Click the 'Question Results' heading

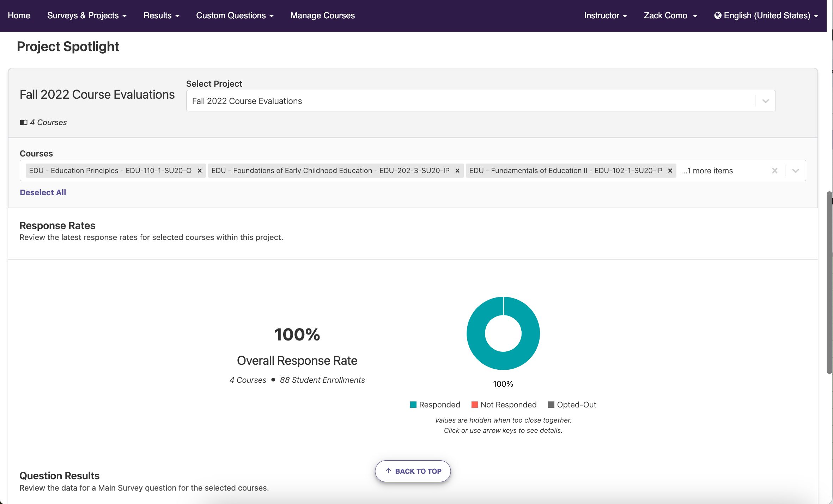(x=59, y=476)
